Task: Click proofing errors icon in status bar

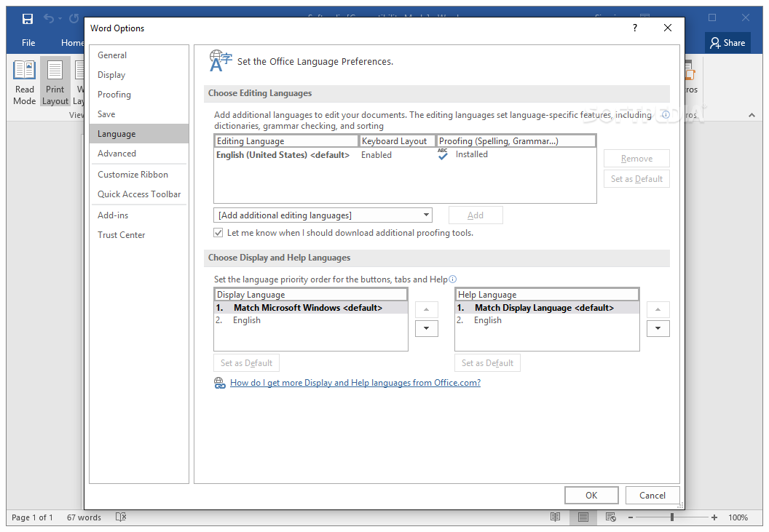Action: coord(121,517)
